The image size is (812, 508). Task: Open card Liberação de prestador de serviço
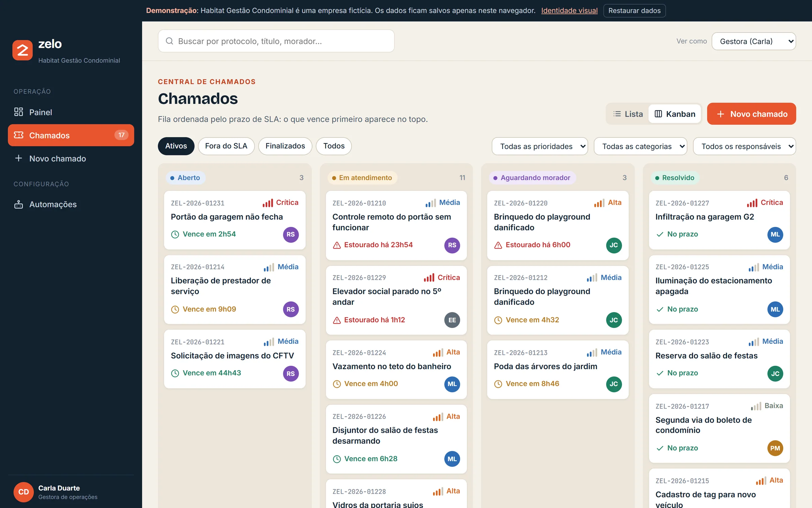click(234, 290)
